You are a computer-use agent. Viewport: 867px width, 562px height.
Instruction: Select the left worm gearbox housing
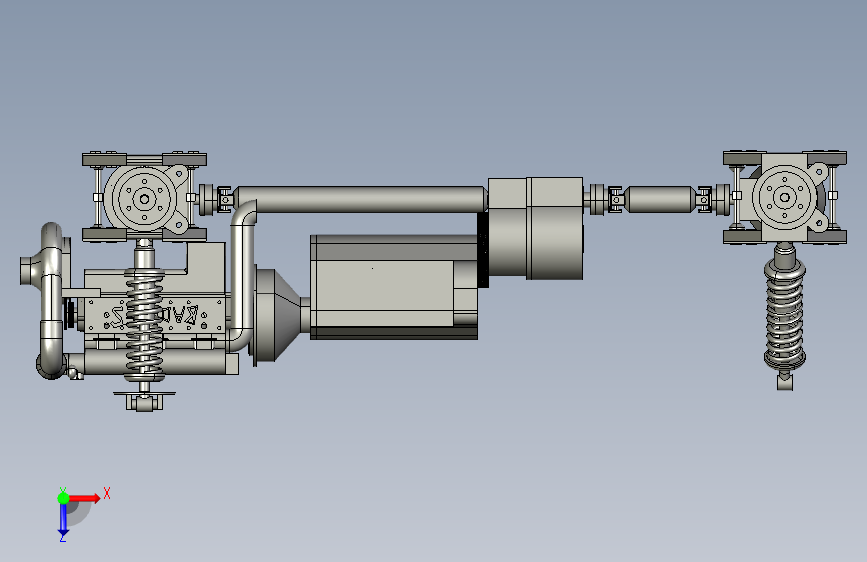[x=145, y=197]
